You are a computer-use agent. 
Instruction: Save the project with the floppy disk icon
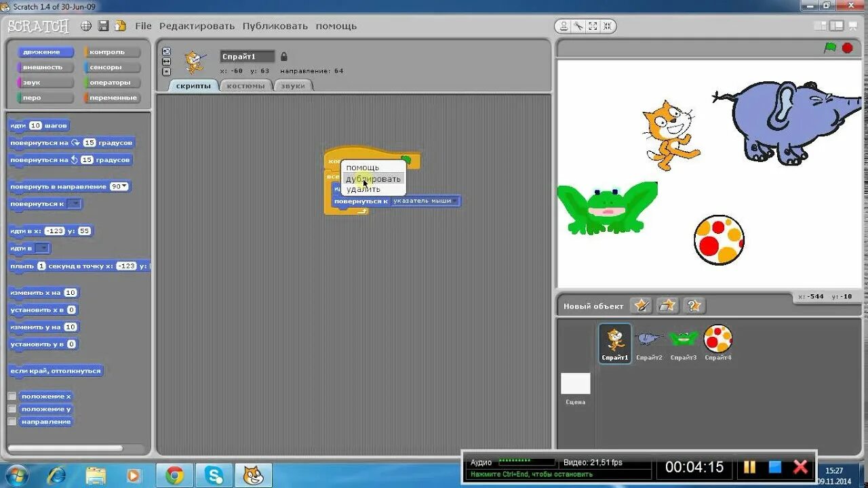(x=103, y=26)
